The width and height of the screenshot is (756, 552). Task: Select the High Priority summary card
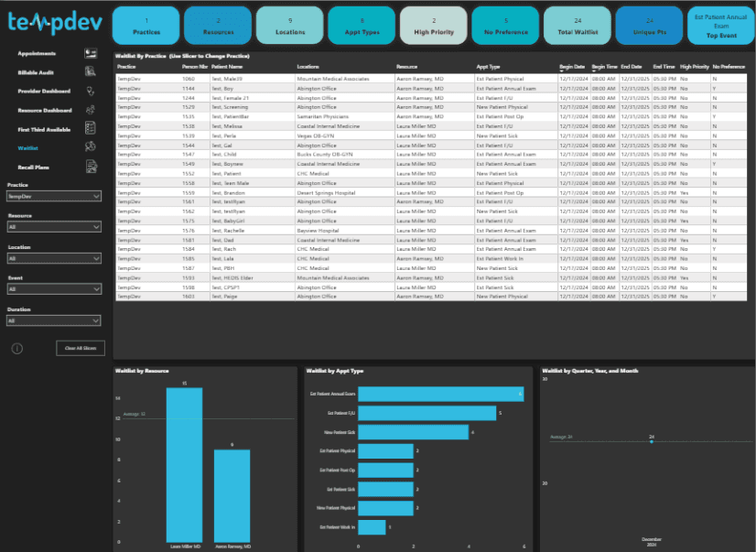[x=434, y=26]
